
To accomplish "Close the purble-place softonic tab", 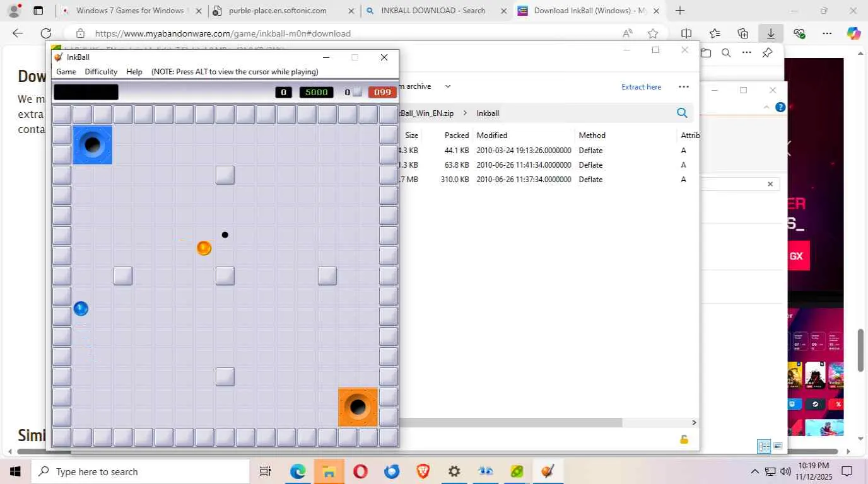I will click(x=351, y=11).
